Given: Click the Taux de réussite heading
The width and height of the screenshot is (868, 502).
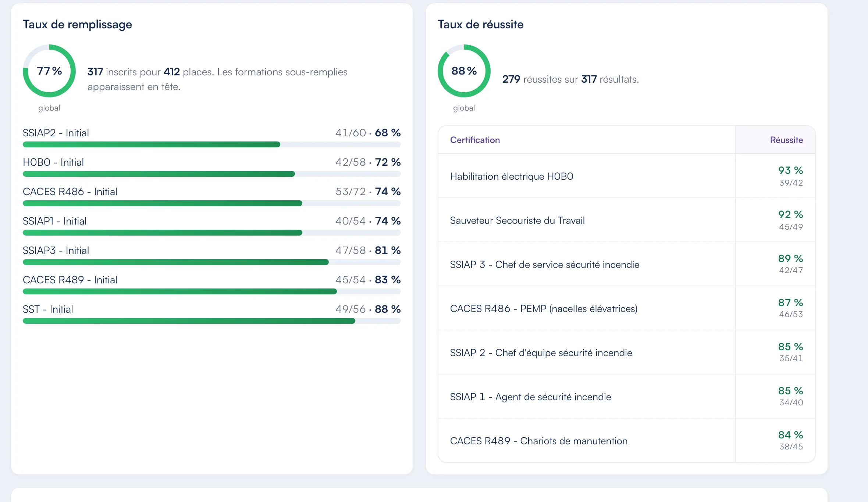Looking at the screenshot, I should (x=480, y=24).
